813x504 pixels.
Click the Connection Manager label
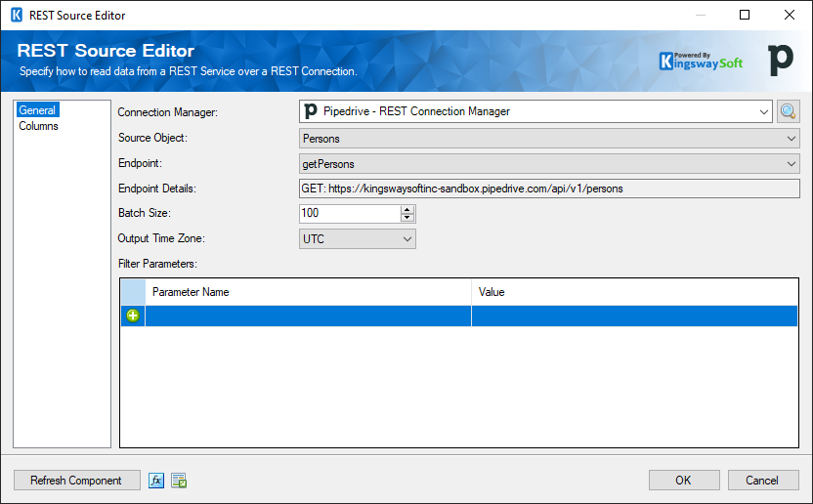point(167,112)
